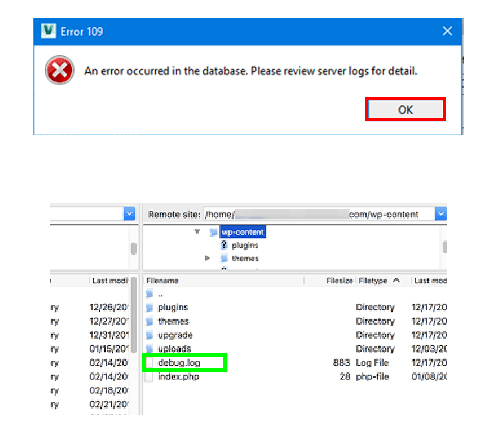Open the local site path dropdown
This screenshot has height=436, width=498.
pyautogui.click(x=129, y=214)
